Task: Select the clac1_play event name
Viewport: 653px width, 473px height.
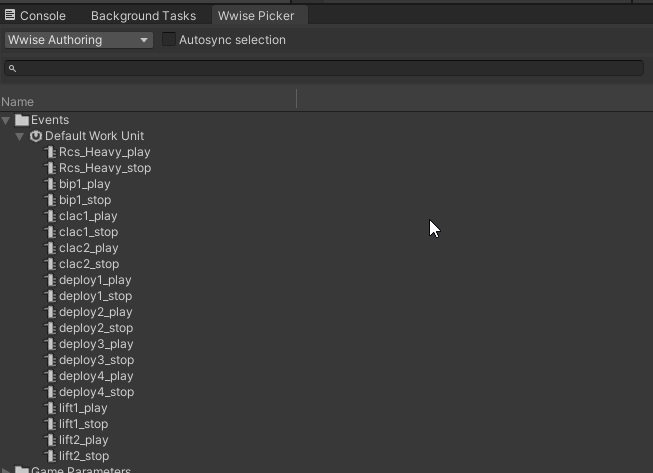Action: (x=88, y=217)
